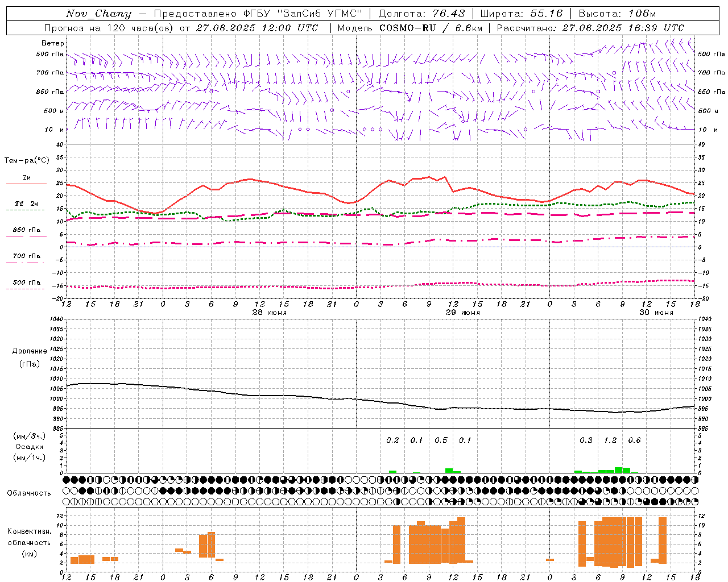Select the 'Широта: 55.16' header value
The image size is (728, 582).
tap(522, 14)
